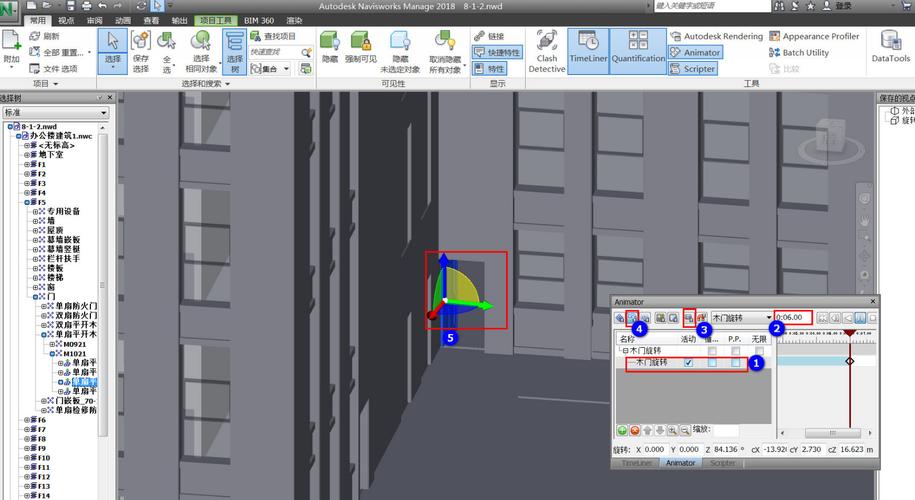This screenshot has width=915, height=500.
Task: Toggle the 无限 checkbox of 木门旋转 scene
Action: coord(760,351)
